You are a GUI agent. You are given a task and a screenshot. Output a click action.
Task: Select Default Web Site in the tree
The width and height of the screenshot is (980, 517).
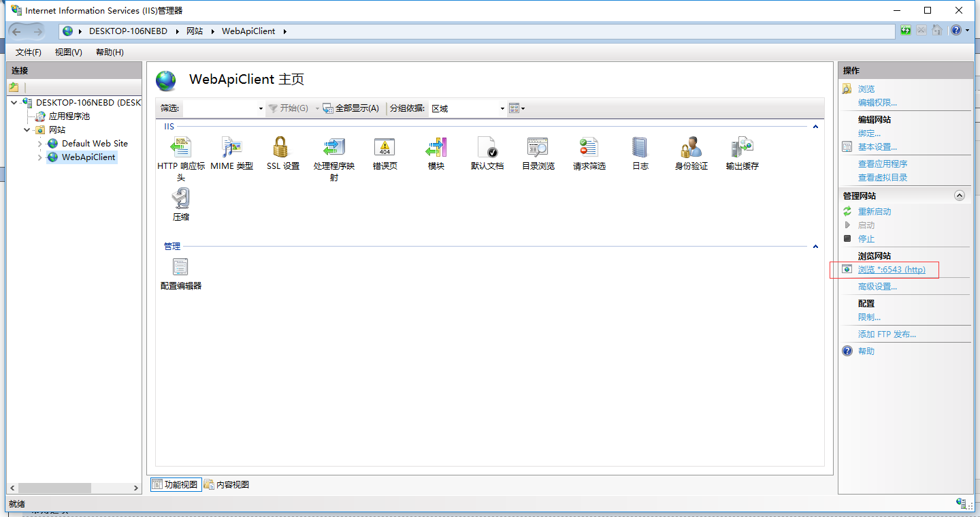tap(95, 144)
